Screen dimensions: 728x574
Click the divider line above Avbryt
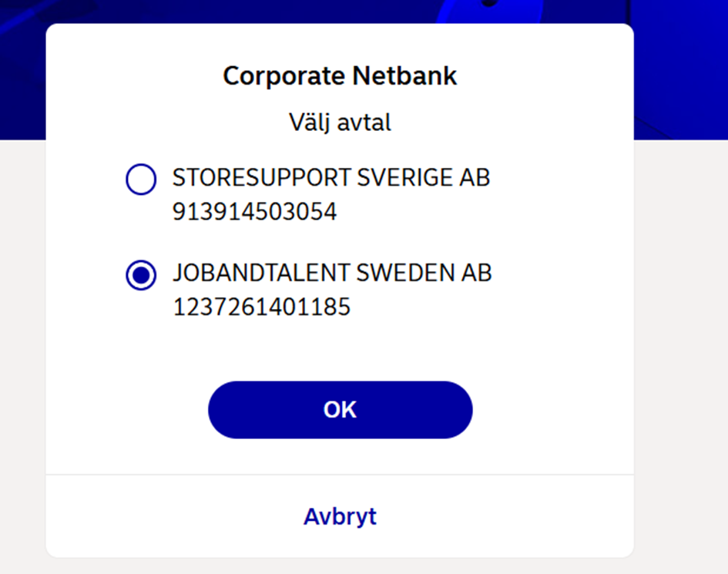pos(340,475)
